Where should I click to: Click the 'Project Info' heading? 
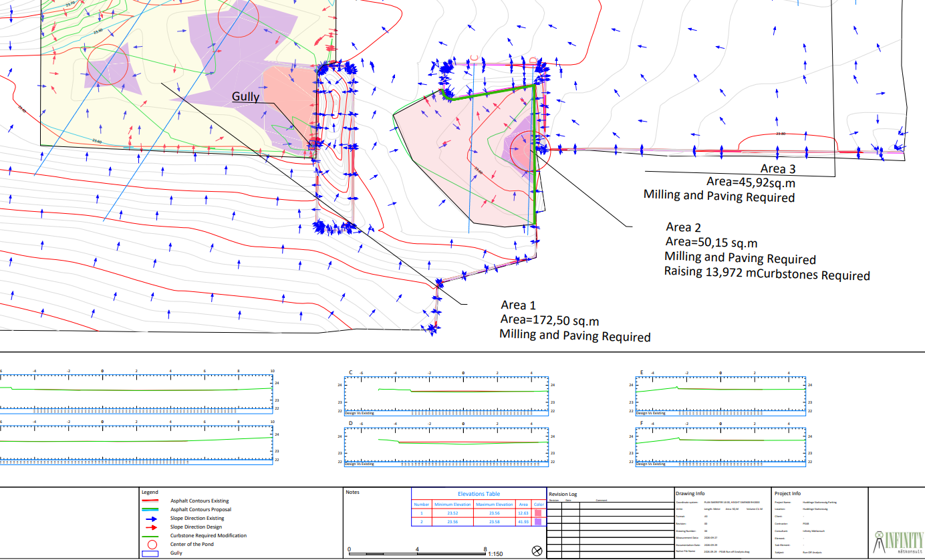click(x=787, y=494)
